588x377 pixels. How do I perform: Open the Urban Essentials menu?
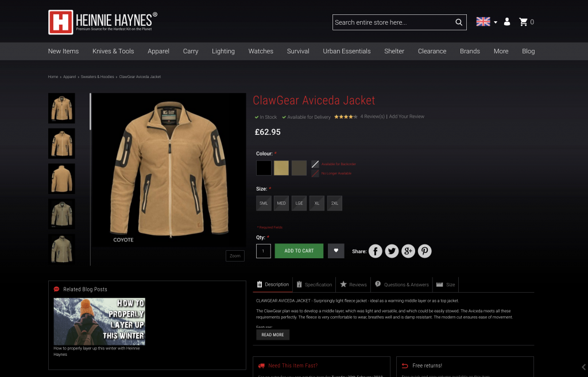pyautogui.click(x=347, y=51)
